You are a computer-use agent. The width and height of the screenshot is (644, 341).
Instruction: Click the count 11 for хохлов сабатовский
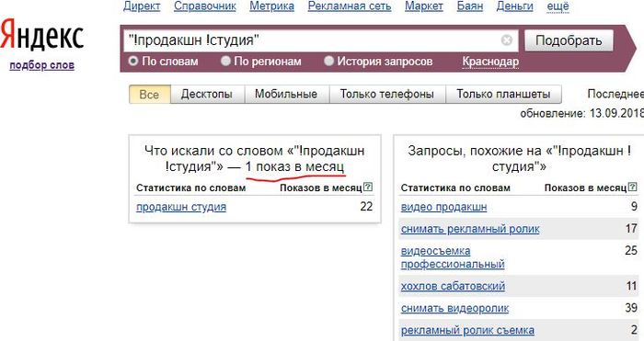coord(632,286)
